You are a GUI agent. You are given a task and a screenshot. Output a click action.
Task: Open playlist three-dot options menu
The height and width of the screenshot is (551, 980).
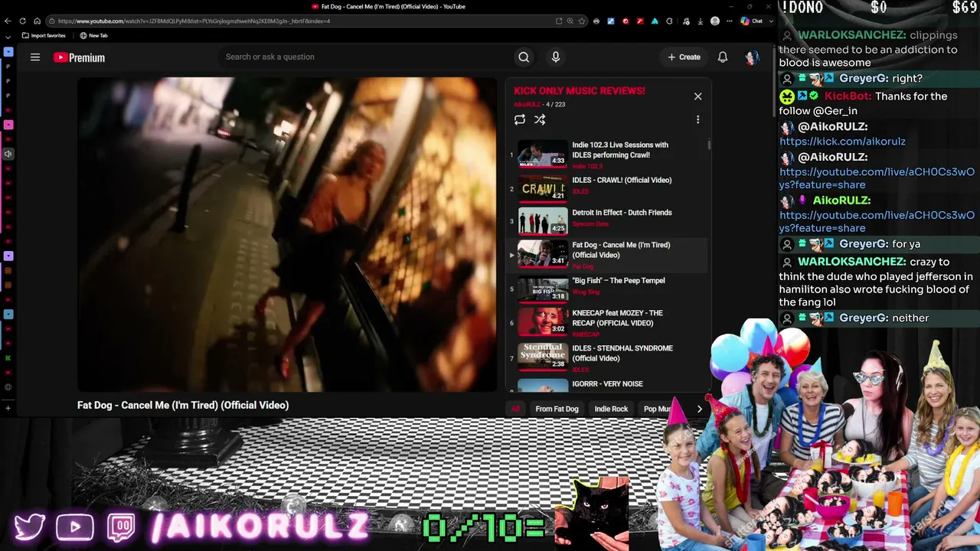point(697,119)
